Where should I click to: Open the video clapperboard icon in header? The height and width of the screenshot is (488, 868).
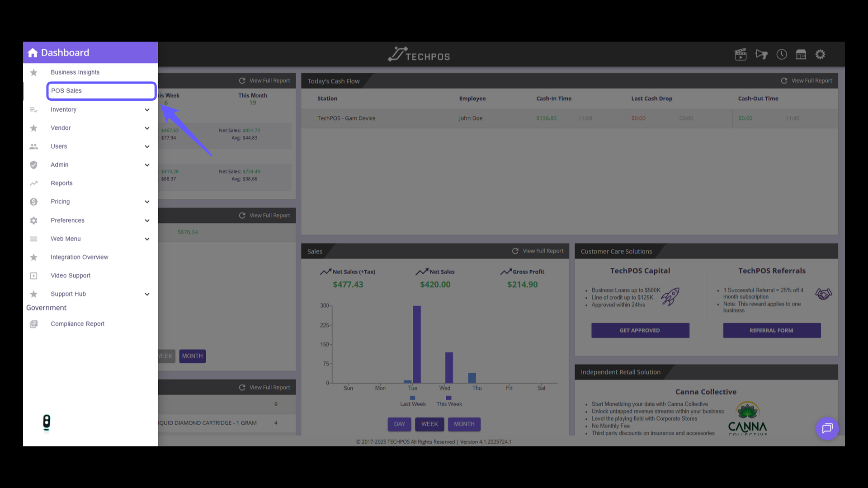[x=741, y=55]
